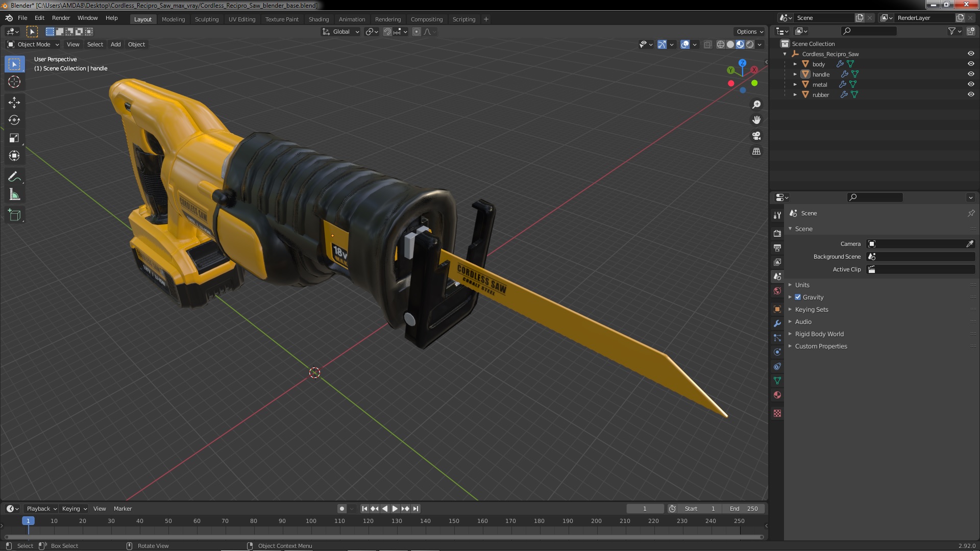Open the Material properties tab
This screenshot has width=980, height=551.
[777, 395]
